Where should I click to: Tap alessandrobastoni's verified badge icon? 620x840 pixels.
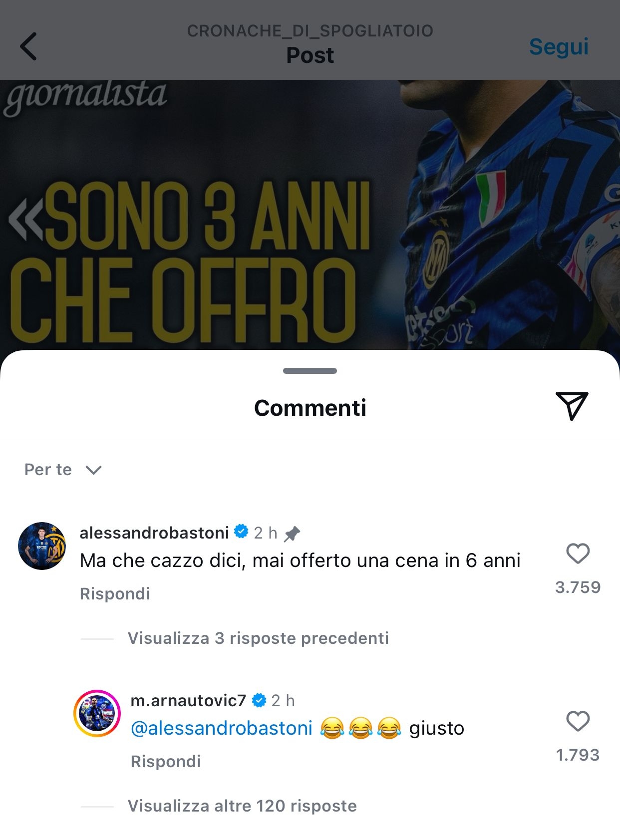tap(241, 532)
